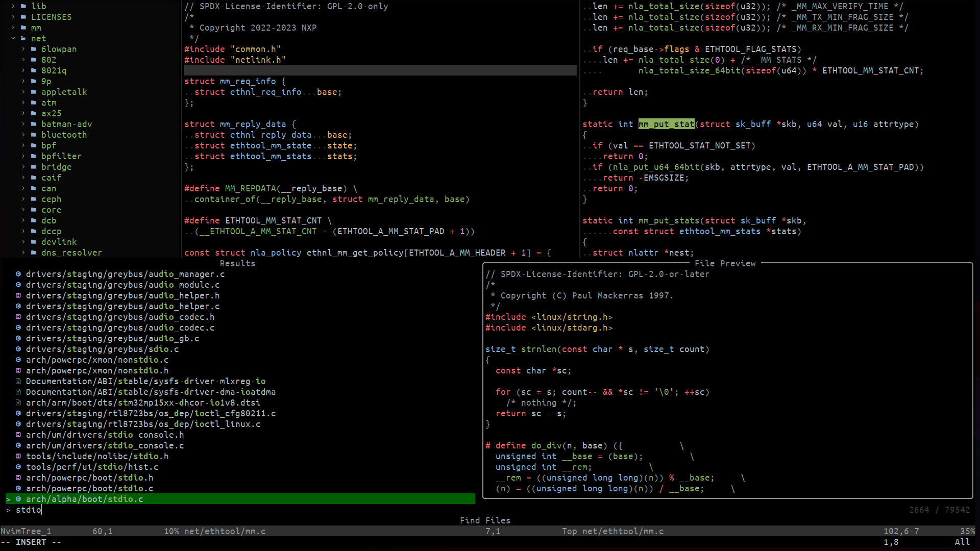Select result drivers/staging/rtl8723bs/os_dep/ioctl_linux.c
The image size is (980, 551).
pyautogui.click(x=143, y=424)
